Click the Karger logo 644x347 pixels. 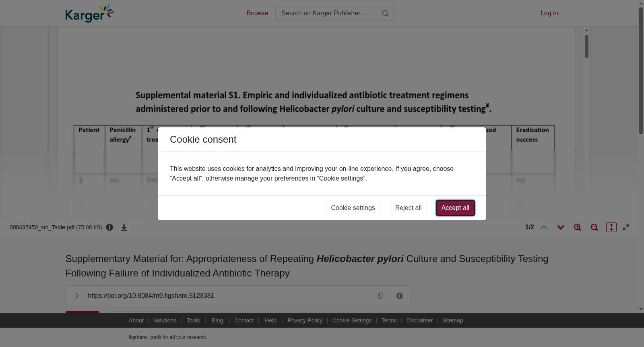point(89,13)
